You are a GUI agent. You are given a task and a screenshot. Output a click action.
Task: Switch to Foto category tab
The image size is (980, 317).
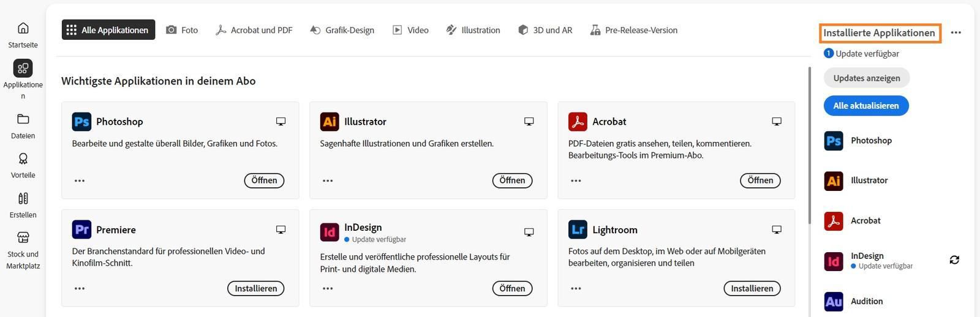pos(182,30)
